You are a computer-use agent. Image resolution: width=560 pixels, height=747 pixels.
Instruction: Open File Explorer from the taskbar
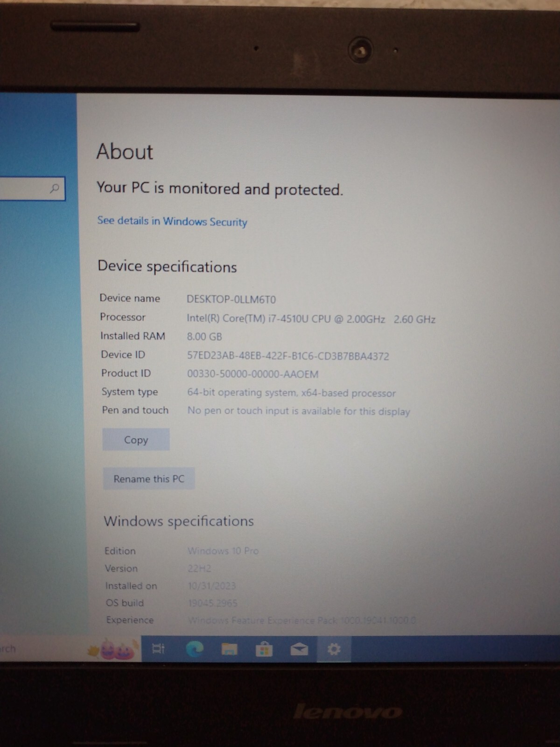coord(229,649)
